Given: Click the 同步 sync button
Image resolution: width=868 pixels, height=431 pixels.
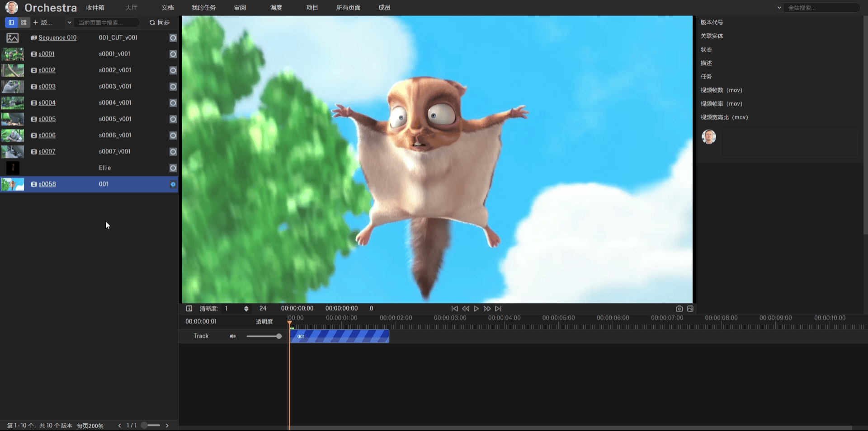Looking at the screenshot, I should 160,23.
